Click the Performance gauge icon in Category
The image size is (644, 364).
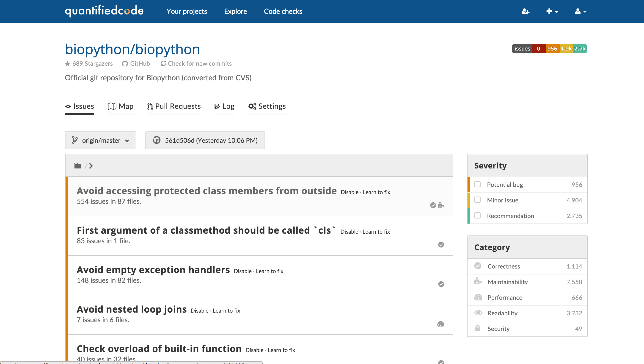pos(478,297)
